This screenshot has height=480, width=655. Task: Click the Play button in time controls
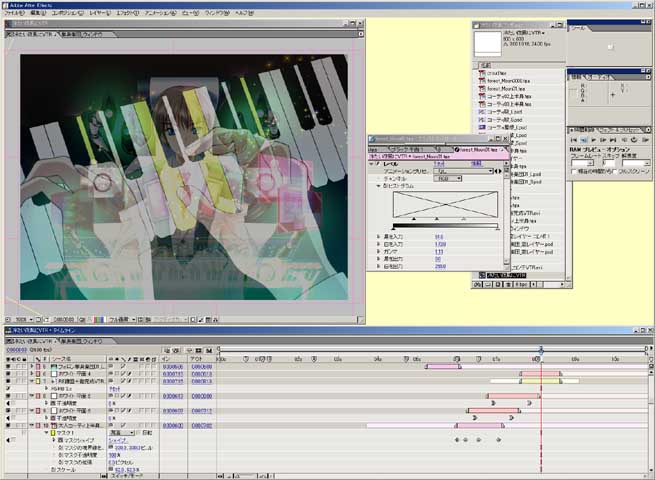[x=594, y=140]
